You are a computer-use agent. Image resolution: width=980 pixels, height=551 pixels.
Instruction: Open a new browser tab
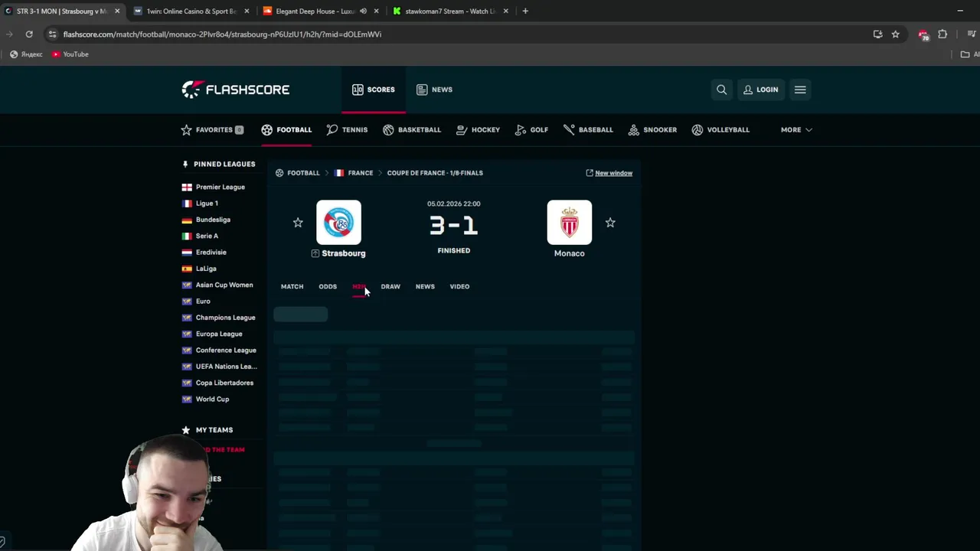(x=525, y=11)
